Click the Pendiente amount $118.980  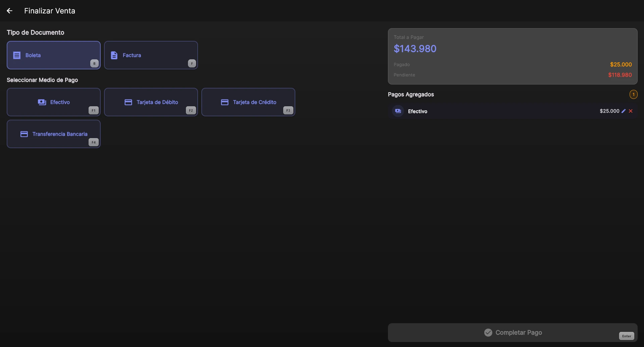point(620,75)
